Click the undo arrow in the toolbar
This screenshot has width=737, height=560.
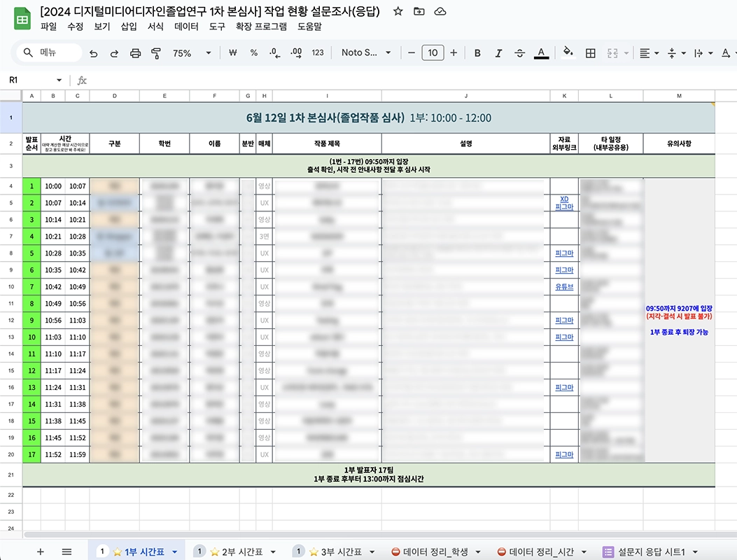(x=94, y=53)
